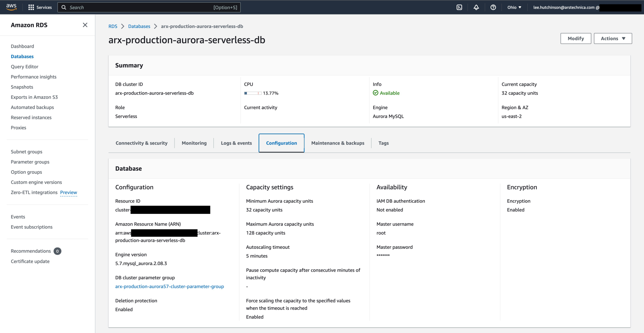
Task: Open Snapshots in the sidebar
Action: 22,87
